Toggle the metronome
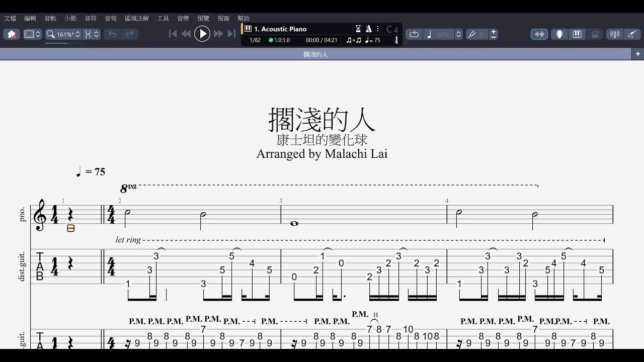 point(368,29)
